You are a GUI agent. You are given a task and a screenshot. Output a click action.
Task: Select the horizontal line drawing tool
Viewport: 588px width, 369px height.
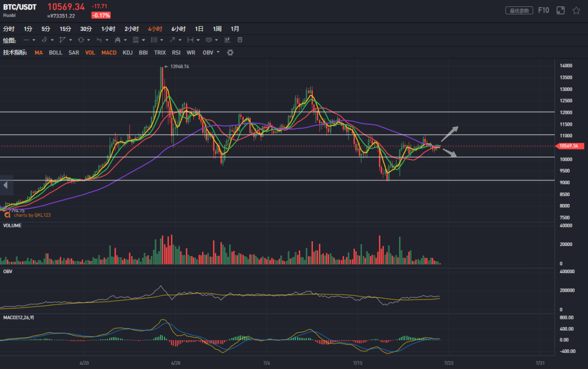coord(26,40)
